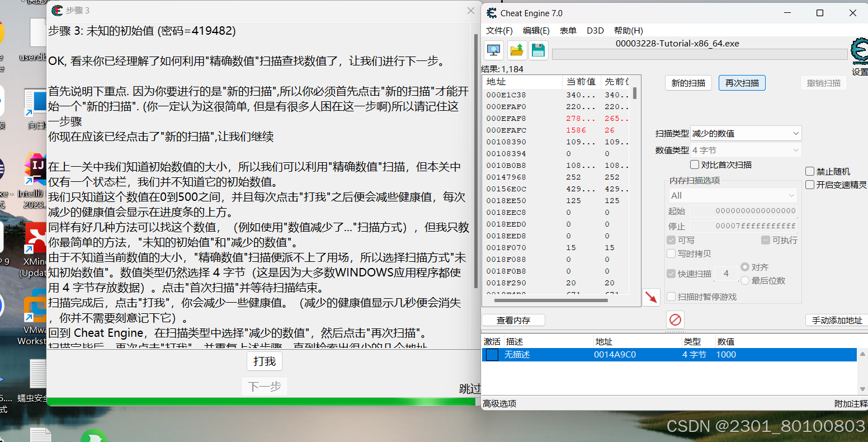
Task: Click the 停止 stop address field
Action: tap(743, 226)
